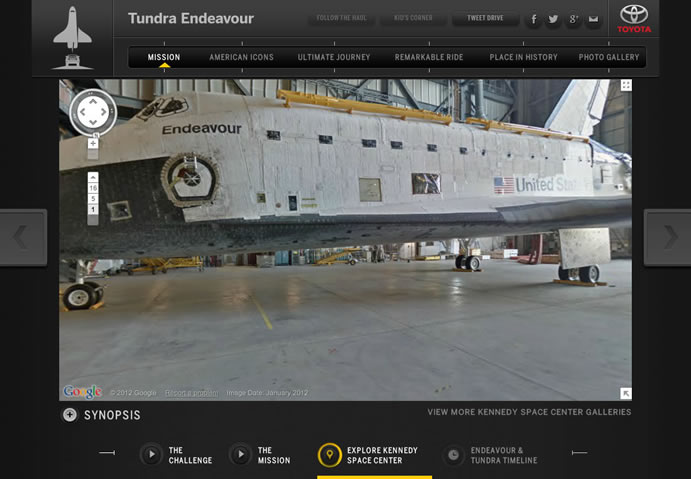Open the Toyota logo link

[634, 19]
